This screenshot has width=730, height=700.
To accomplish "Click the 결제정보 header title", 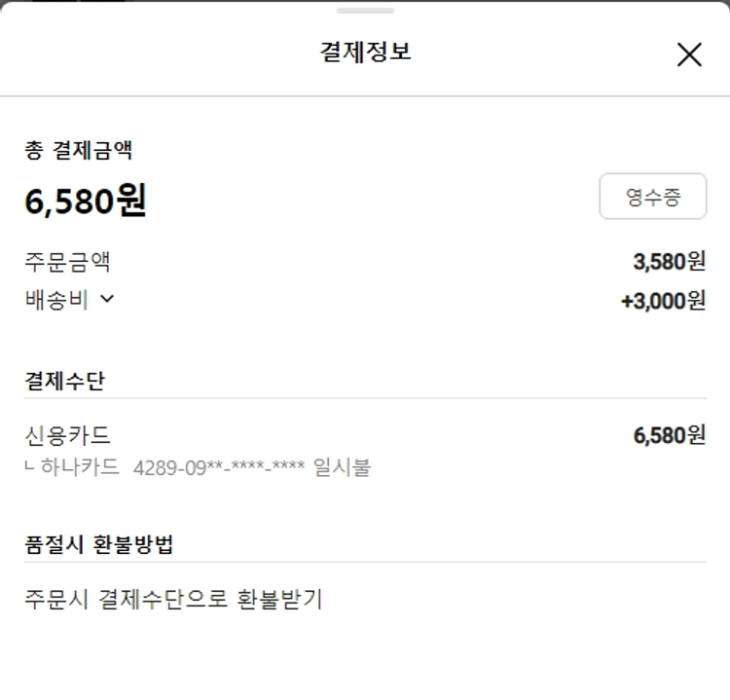I will [365, 53].
